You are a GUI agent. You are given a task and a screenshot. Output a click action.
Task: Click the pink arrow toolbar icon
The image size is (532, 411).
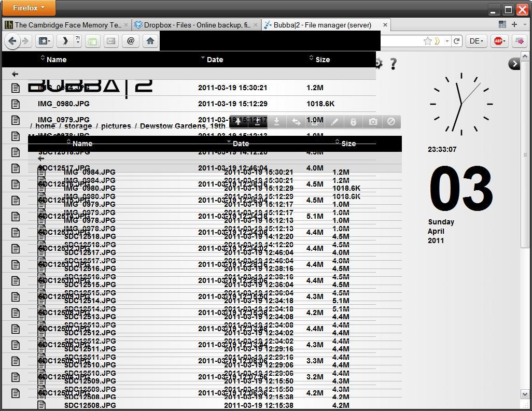pos(519,41)
